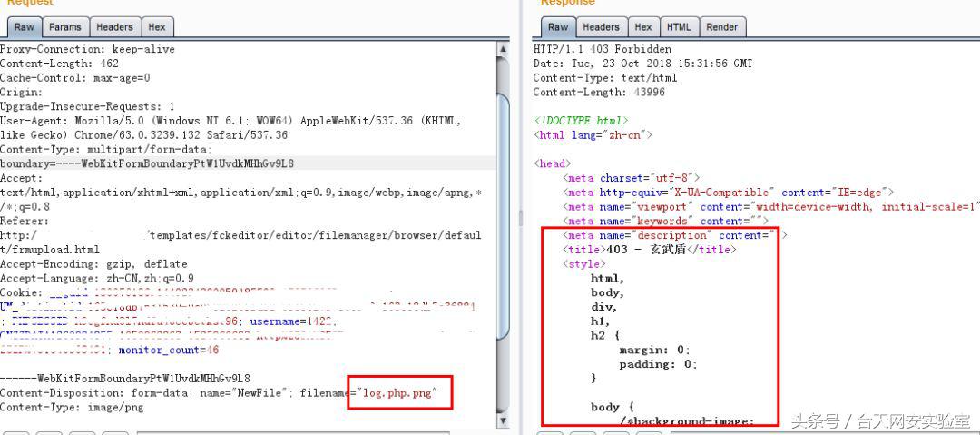Click the 'div,' selector line
980x435 pixels.
point(603,307)
